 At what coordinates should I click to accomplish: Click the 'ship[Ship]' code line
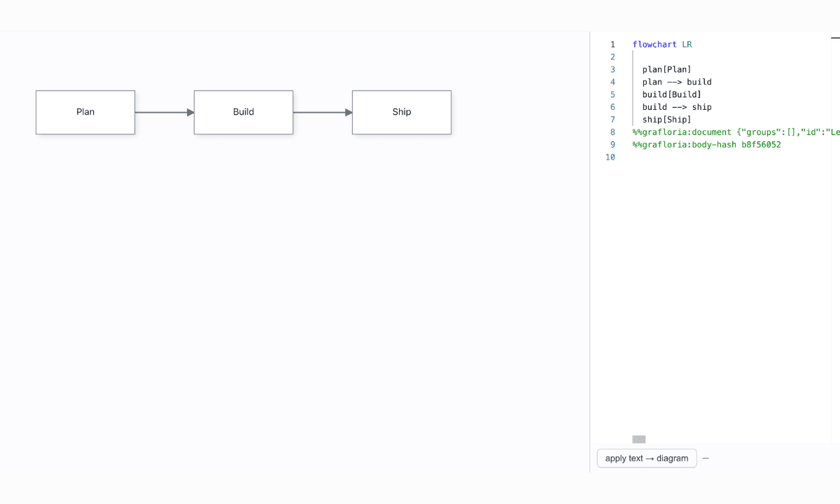coord(666,120)
